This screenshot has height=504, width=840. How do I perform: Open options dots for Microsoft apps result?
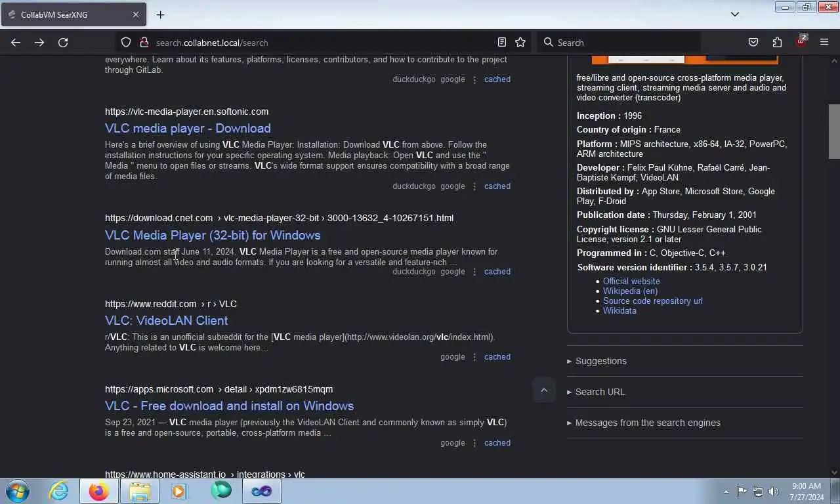pos(474,443)
